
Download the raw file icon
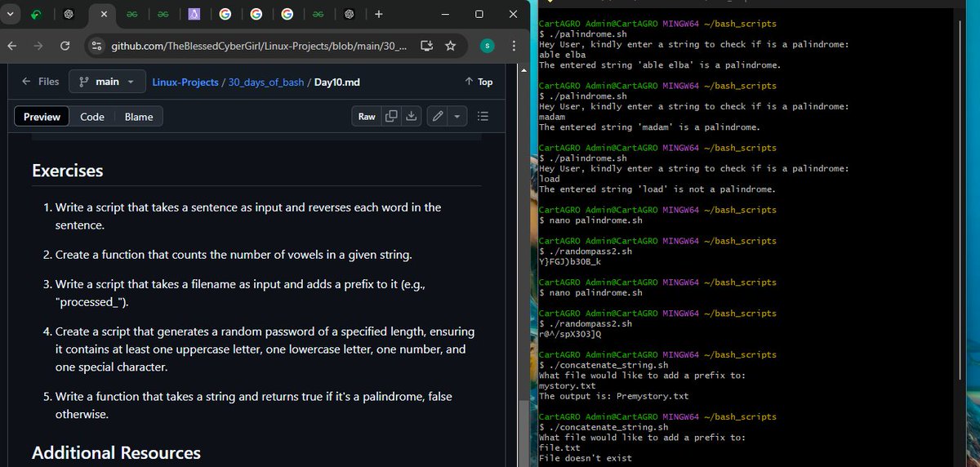point(412,117)
